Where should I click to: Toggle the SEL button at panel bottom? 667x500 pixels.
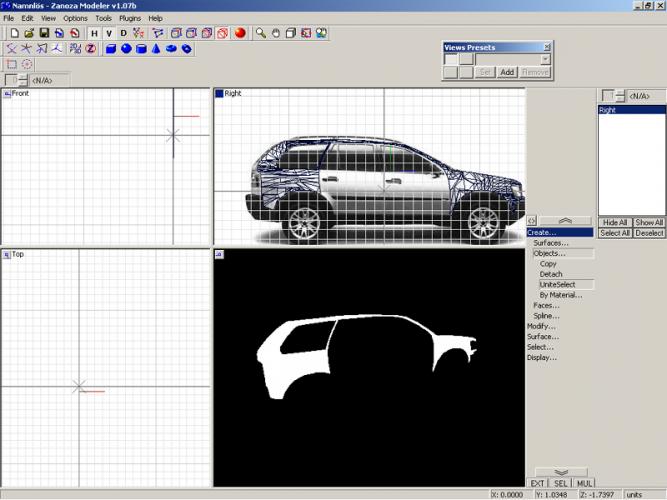[561, 483]
